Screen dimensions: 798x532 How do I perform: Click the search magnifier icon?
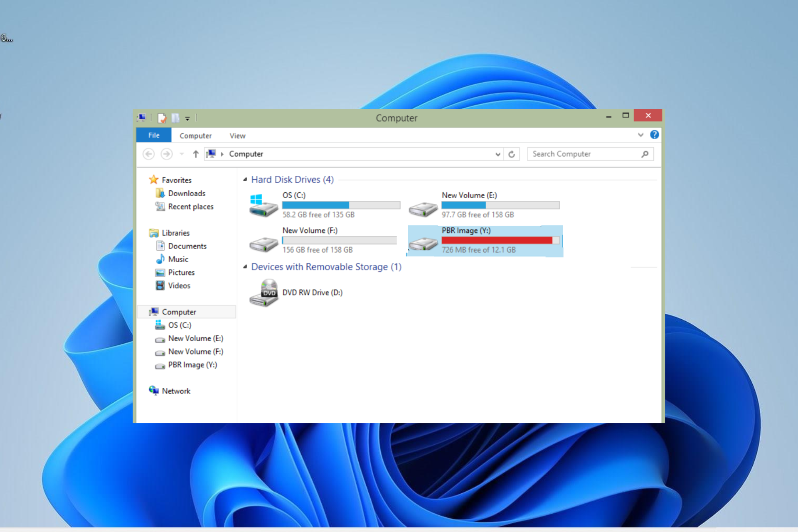point(645,154)
